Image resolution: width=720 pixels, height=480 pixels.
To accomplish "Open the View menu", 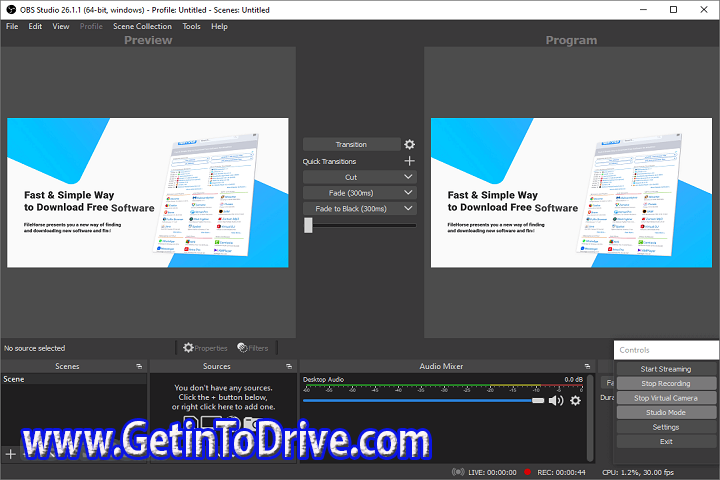I will point(61,26).
